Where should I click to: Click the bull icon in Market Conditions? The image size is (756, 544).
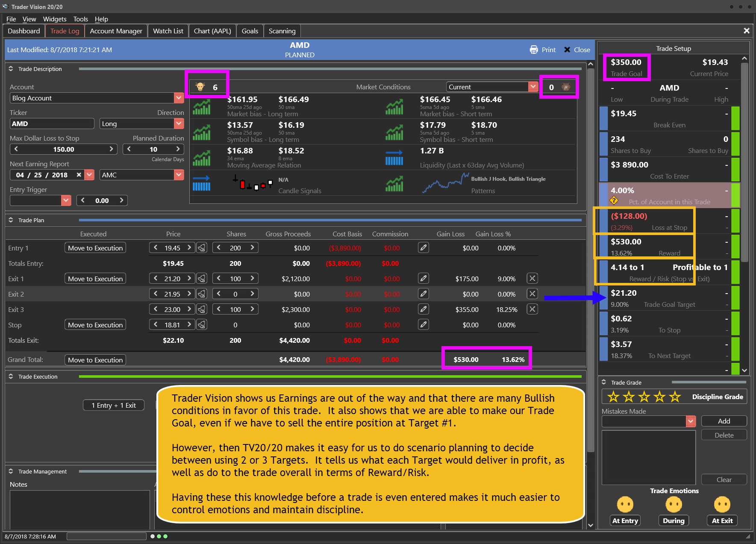(200, 87)
